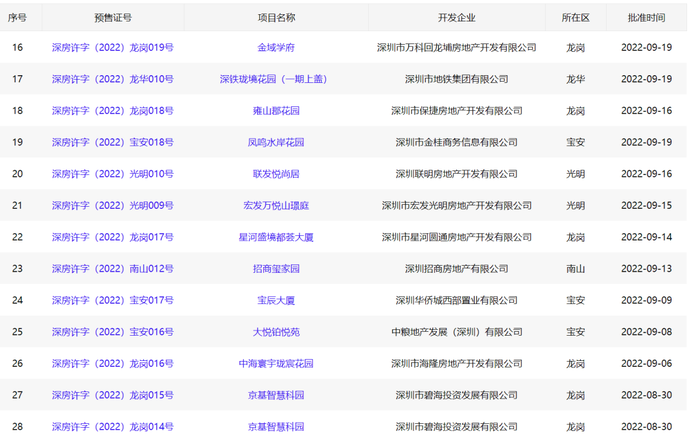
Task: Click approval date 2022-09-15
Action: pos(646,205)
